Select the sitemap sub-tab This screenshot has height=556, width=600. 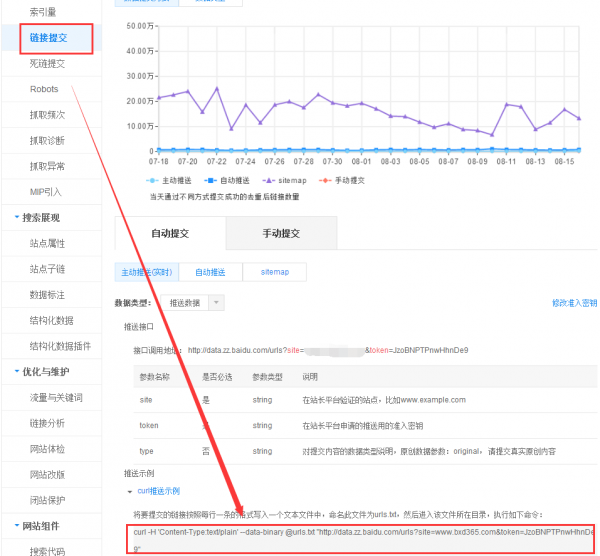(x=274, y=272)
